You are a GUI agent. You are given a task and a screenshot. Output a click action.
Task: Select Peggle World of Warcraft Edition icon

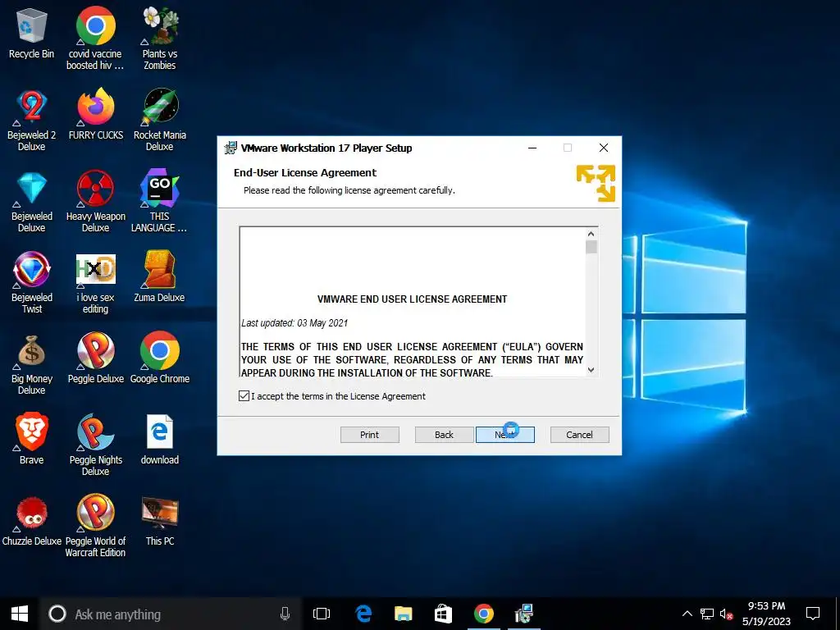point(95,526)
